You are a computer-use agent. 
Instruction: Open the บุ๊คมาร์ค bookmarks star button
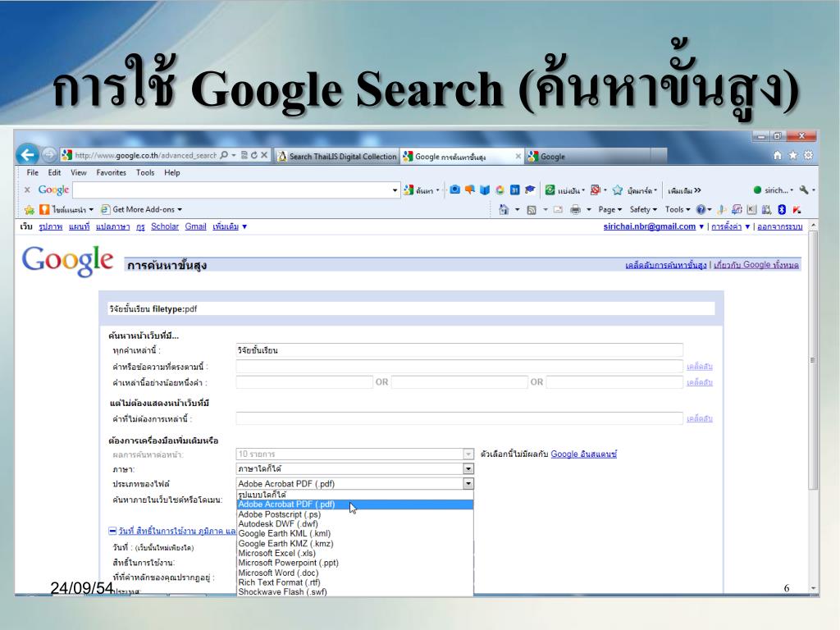pyautogui.click(x=635, y=190)
